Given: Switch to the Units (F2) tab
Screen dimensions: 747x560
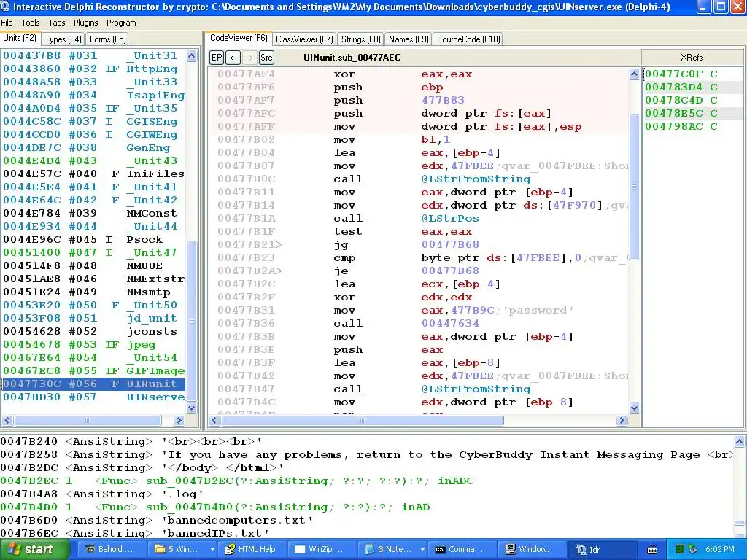Looking at the screenshot, I should pos(20,38).
